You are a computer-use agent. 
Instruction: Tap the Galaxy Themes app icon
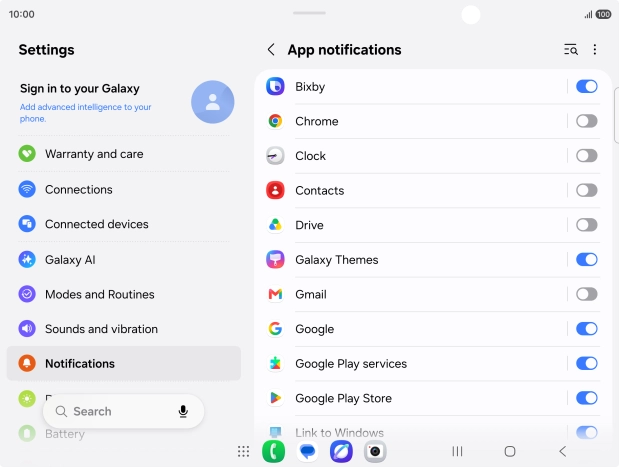(275, 260)
